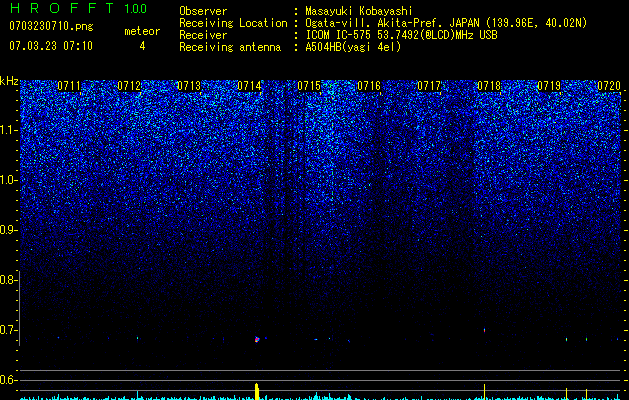Click the 1.0 kHz axis label
Screen dimensions: 629x400
(x=8, y=180)
